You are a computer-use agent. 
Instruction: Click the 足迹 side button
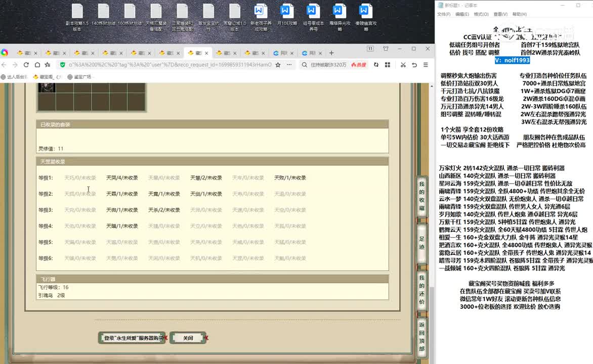point(421,243)
